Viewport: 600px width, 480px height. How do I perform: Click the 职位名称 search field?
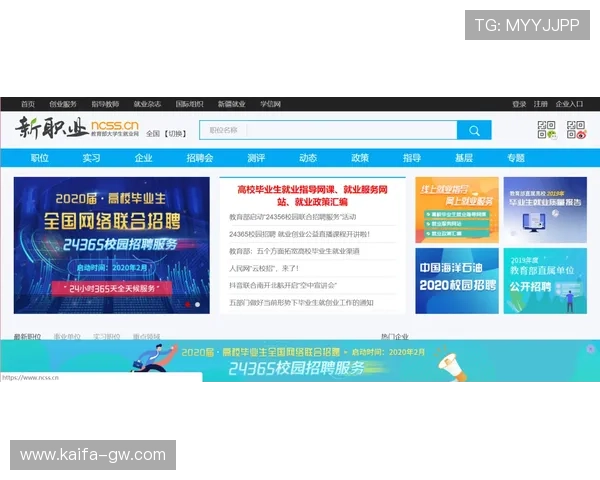pyautogui.click(x=328, y=131)
